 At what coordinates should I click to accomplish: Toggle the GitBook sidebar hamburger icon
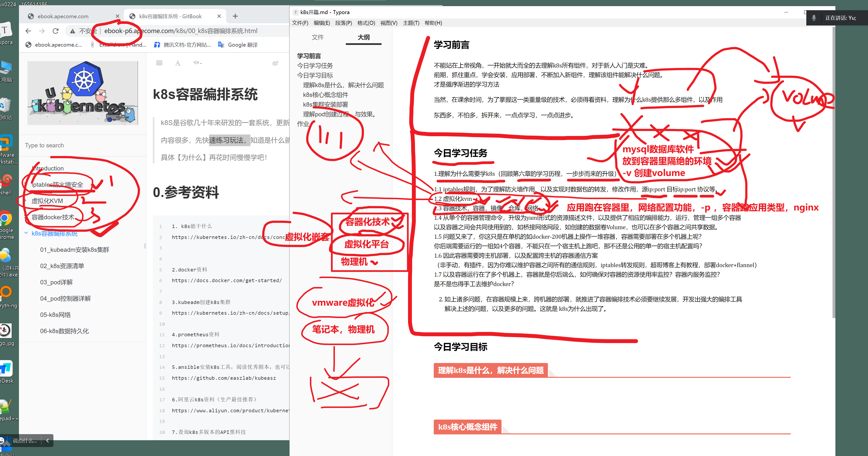(x=159, y=63)
